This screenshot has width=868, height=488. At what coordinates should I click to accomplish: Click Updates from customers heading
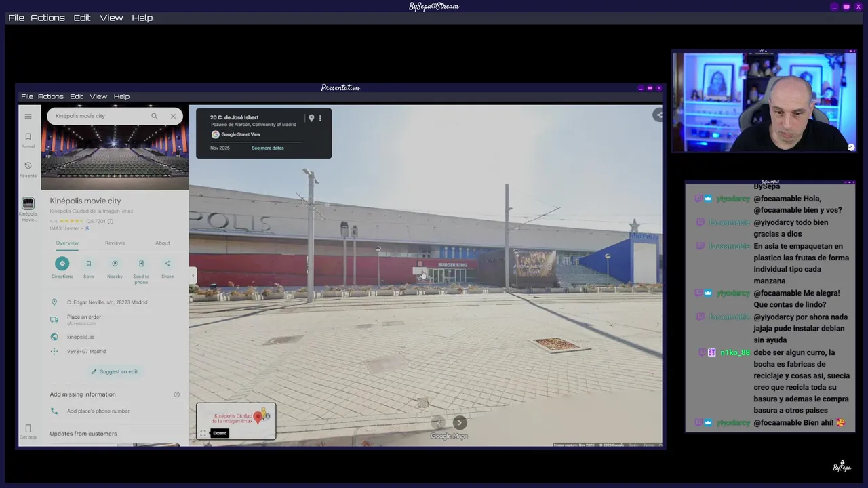tap(83, 434)
